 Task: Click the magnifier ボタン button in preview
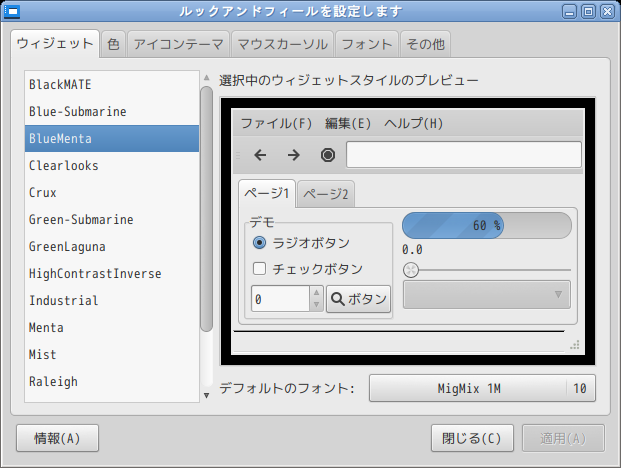pos(358,299)
